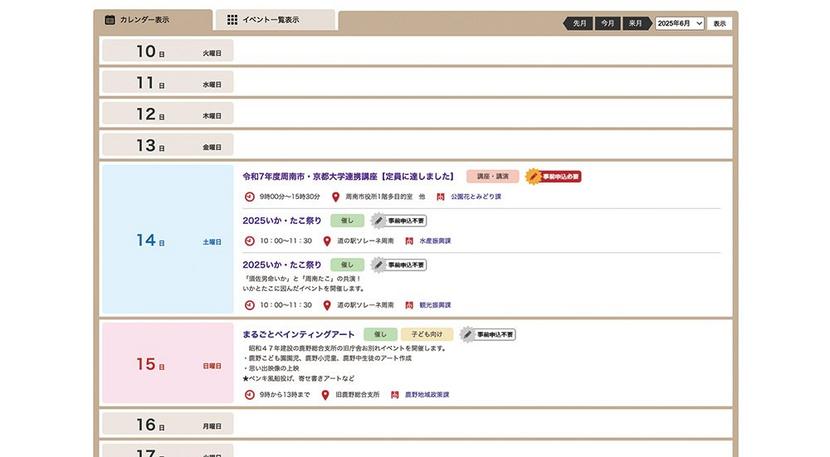The image size is (830, 457).
Task: Click the clock icon beside 9時00分～15時30分
Action: tap(249, 196)
